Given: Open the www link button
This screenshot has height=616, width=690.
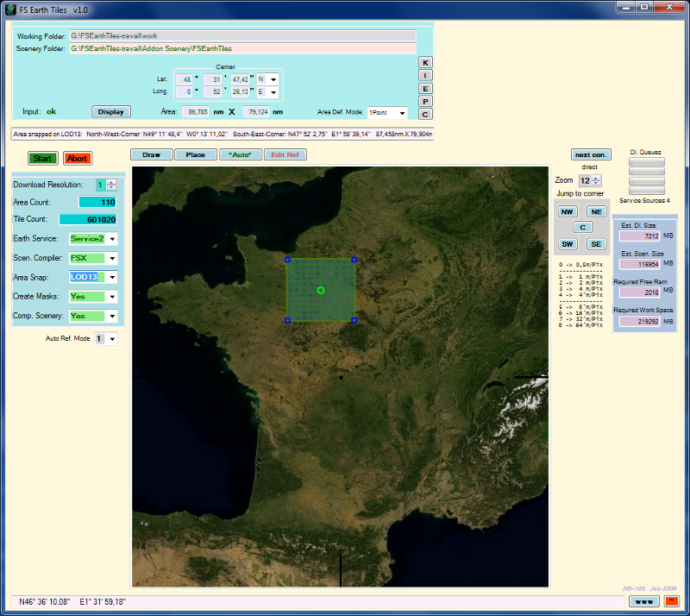Looking at the screenshot, I should pos(643,601).
